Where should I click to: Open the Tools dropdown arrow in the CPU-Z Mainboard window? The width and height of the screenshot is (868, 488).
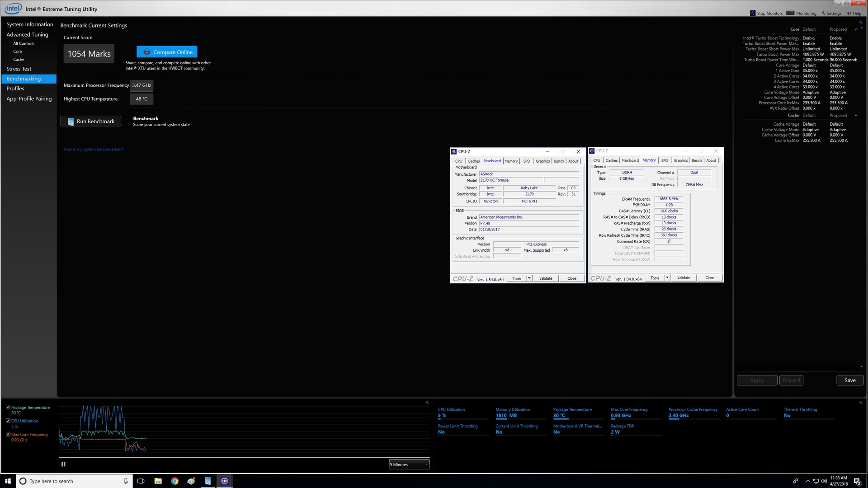[x=529, y=278]
